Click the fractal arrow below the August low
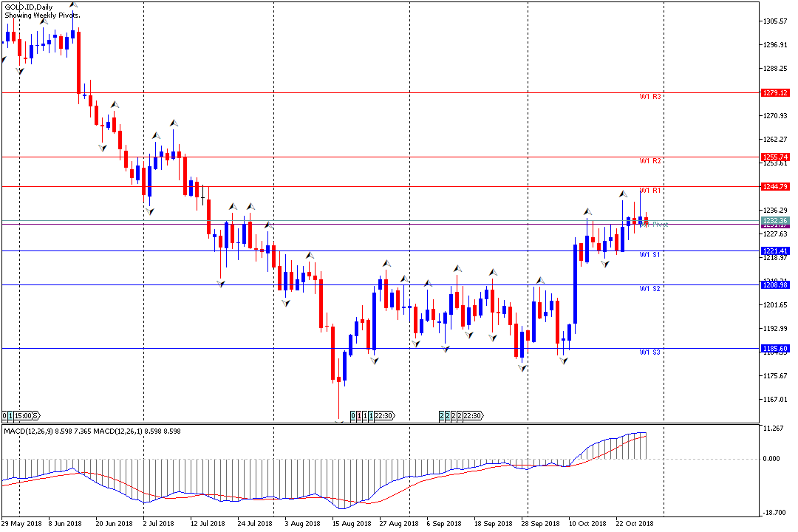Image resolution: width=798 pixels, height=532 pixels. tap(339, 421)
